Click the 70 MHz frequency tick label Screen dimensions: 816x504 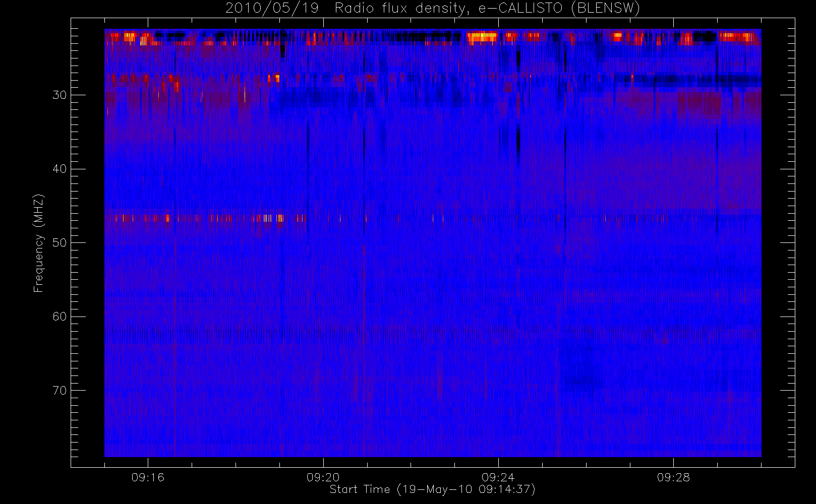point(60,391)
